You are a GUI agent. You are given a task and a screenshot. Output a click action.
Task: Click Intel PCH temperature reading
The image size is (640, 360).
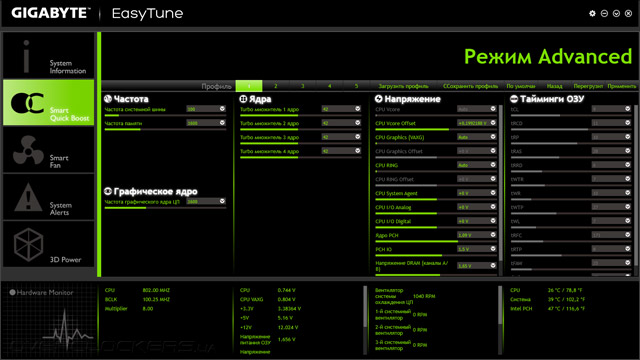566,309
